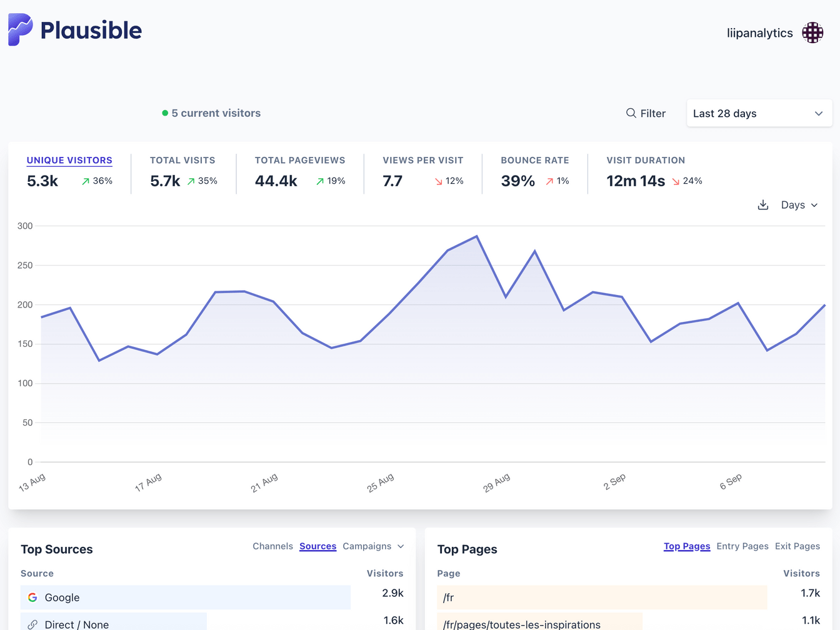Screen dimensions: 840x630
Task: Switch to the Channels tab in Top Sources
Action: point(272,546)
